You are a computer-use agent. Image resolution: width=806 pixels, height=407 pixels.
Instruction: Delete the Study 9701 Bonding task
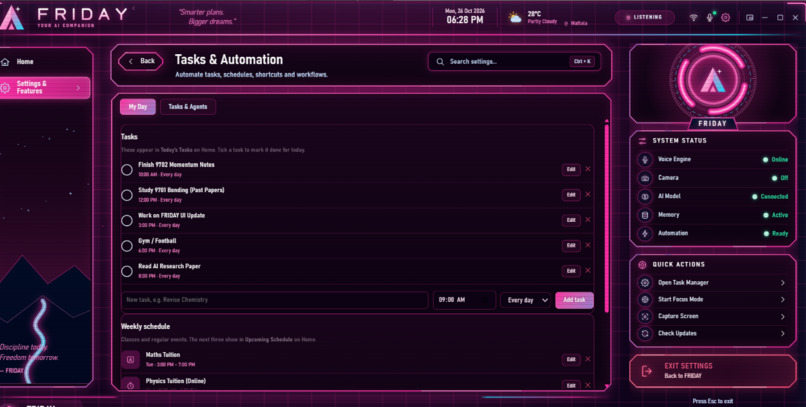coord(588,194)
